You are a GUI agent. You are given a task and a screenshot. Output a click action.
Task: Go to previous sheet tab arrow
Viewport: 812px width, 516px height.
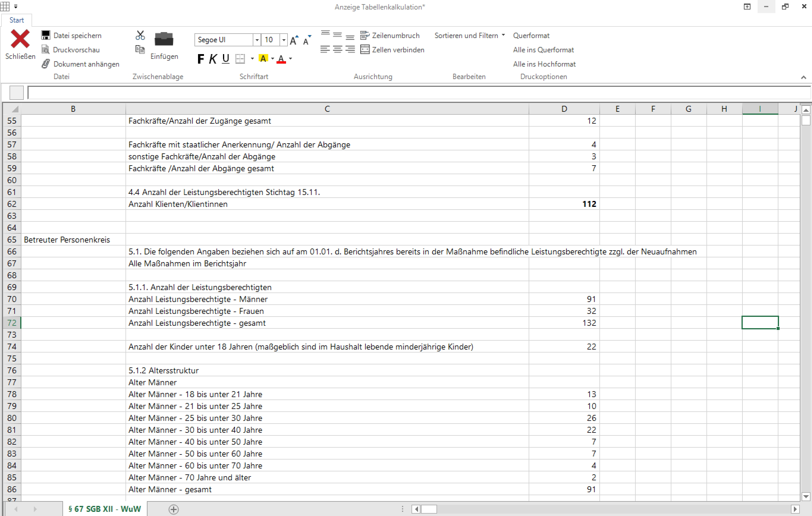click(15, 509)
